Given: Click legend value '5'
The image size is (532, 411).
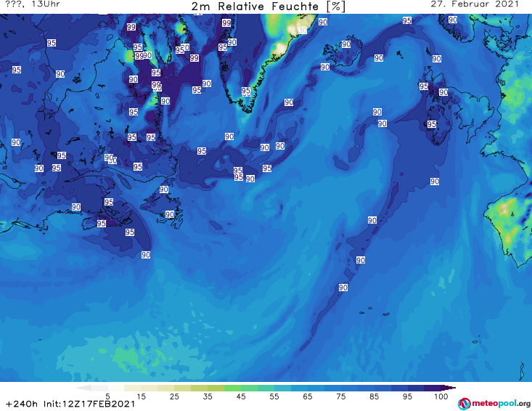Looking at the screenshot, I should [x=107, y=396].
